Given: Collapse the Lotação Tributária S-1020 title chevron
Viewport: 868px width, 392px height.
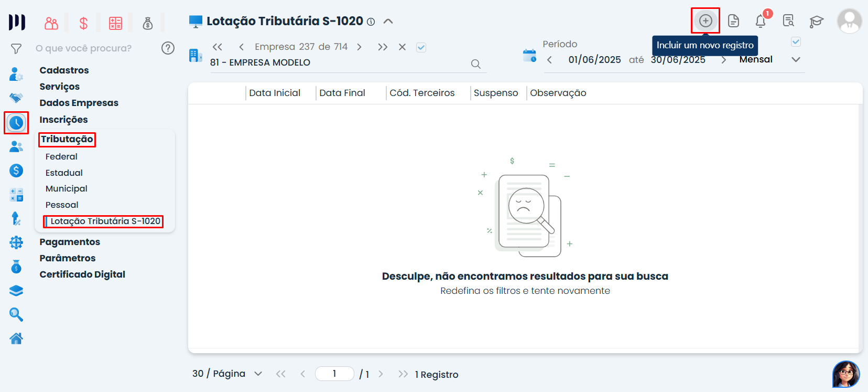Looking at the screenshot, I should tap(388, 22).
